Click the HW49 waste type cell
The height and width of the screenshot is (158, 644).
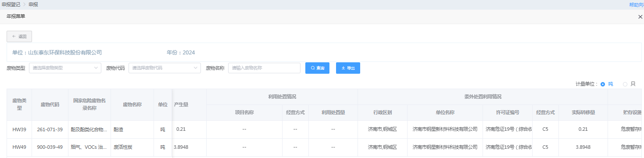pyautogui.click(x=19, y=147)
